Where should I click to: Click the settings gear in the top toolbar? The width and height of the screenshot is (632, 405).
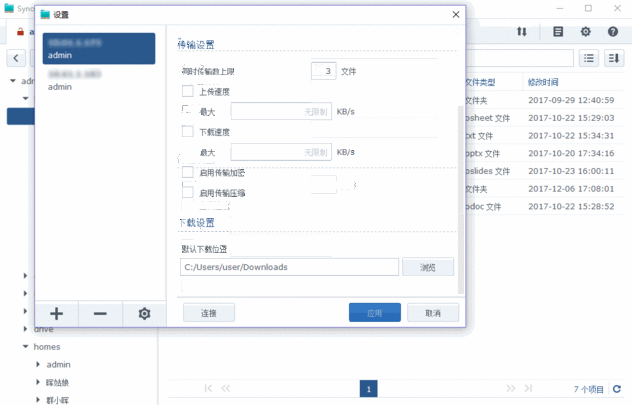(x=586, y=32)
